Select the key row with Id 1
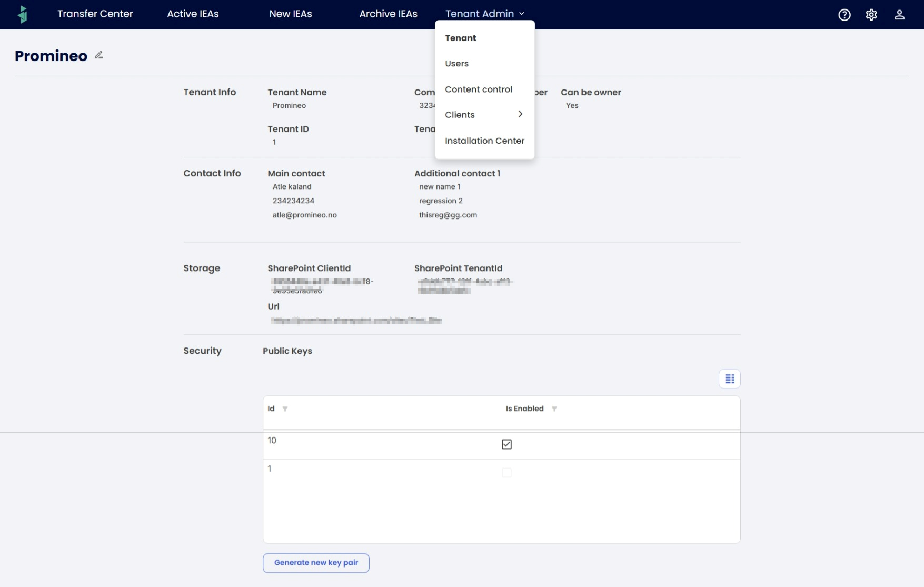Screen dimensions: 924x587 (501, 473)
